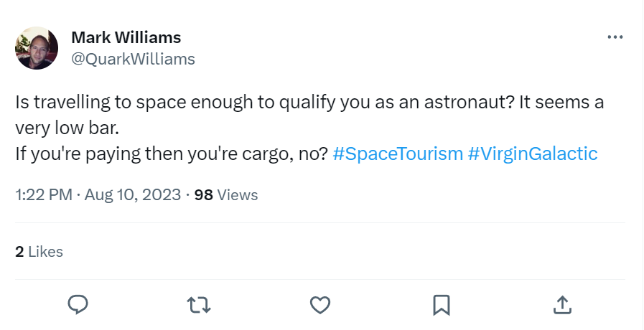Repost this tweet with the retweet arrows

(199, 305)
